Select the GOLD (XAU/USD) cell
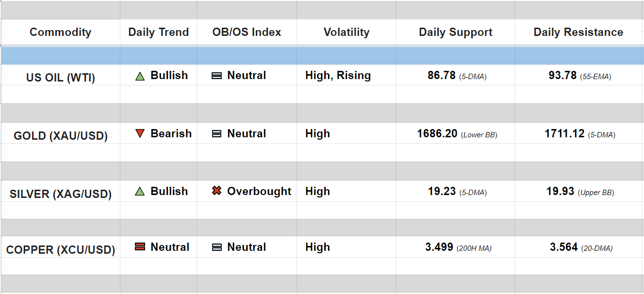The height and width of the screenshot is (294, 644). click(x=61, y=136)
